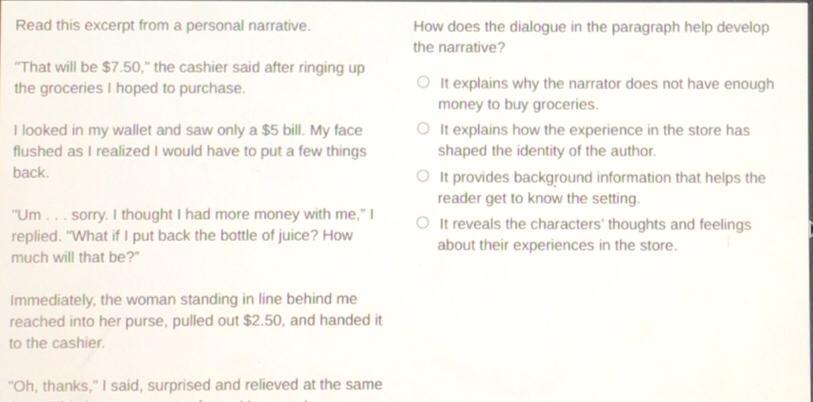Click the answer text 'shaped the identity of the author.'
Image resolution: width=813 pixels, height=402 pixels.
pos(547,151)
